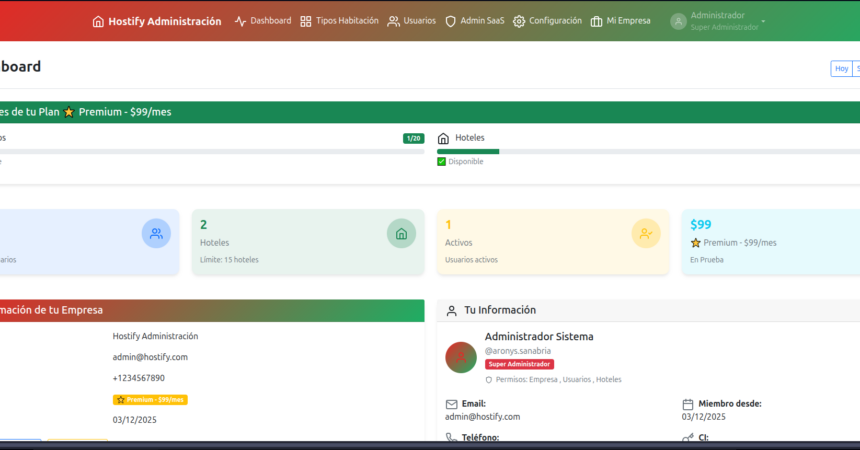Select Mi Empresa in the navbar
This screenshot has height=450, width=860.
click(620, 21)
